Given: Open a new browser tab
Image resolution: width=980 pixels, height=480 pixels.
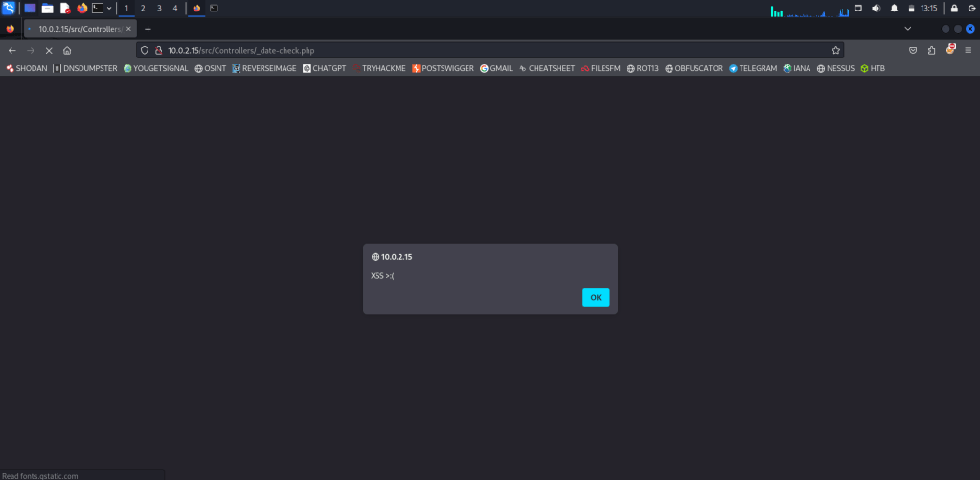Looking at the screenshot, I should [148, 29].
